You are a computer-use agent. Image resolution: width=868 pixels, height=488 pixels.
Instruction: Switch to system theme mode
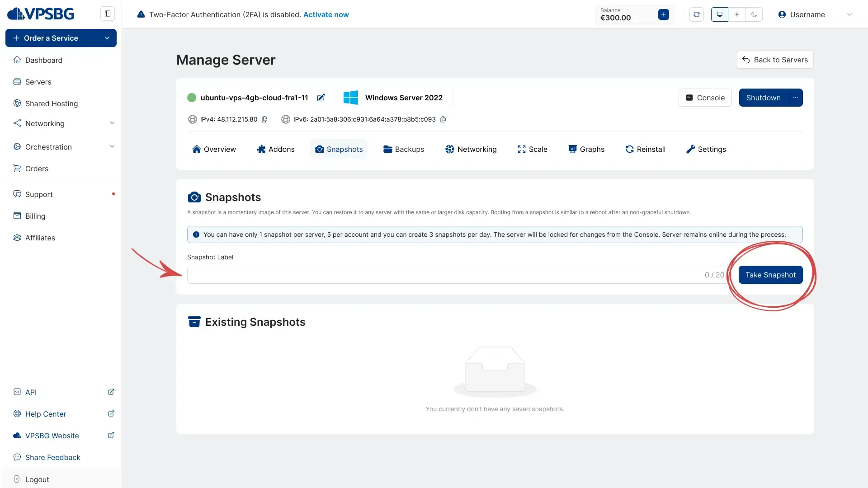tap(719, 14)
